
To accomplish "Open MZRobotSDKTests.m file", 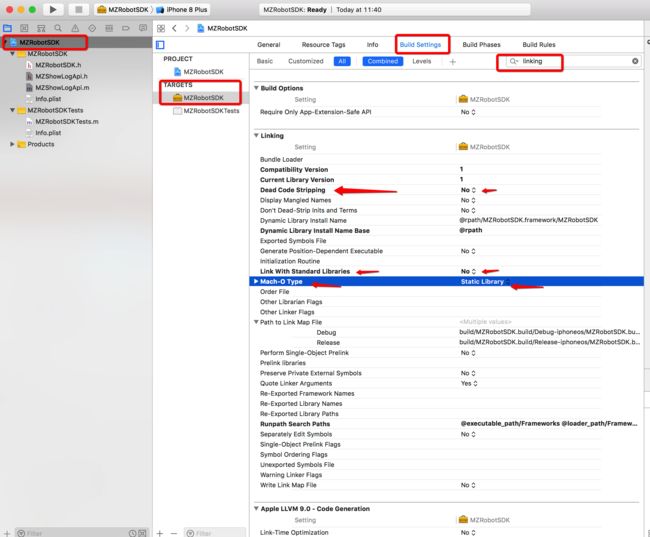I will pos(67,121).
